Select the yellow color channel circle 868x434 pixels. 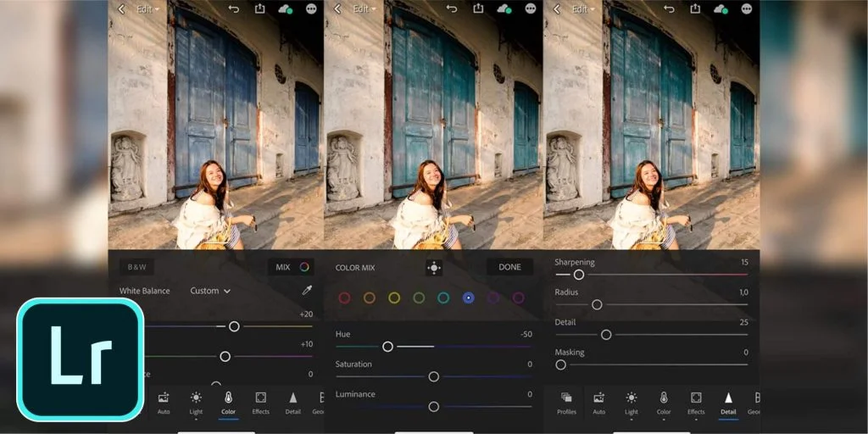click(394, 298)
